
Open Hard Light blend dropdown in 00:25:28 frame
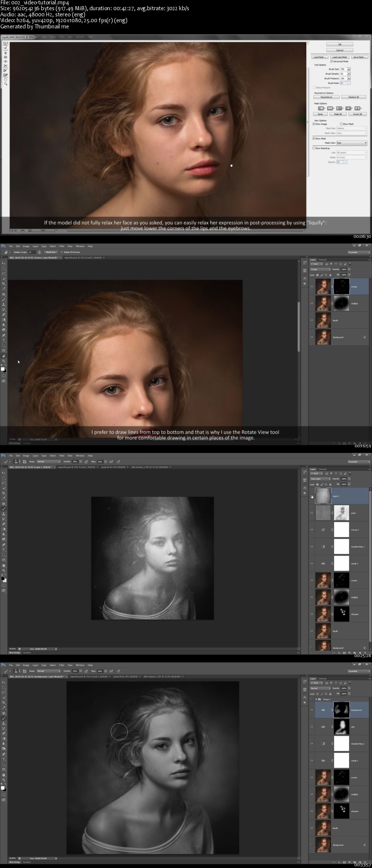320,479
